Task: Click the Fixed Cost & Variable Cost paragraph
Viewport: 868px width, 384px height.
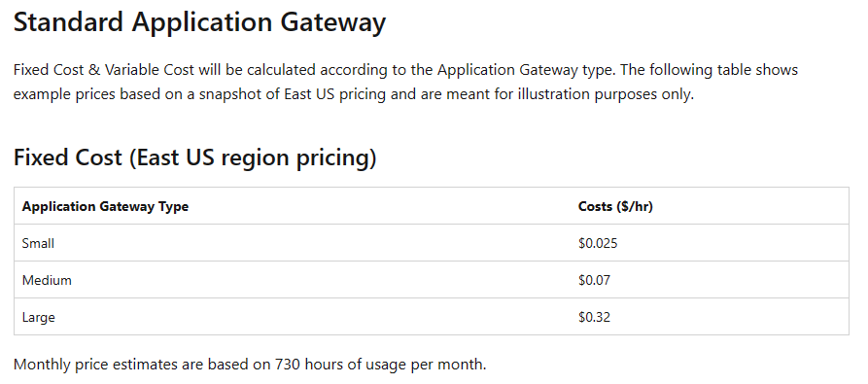Action: click(x=405, y=82)
